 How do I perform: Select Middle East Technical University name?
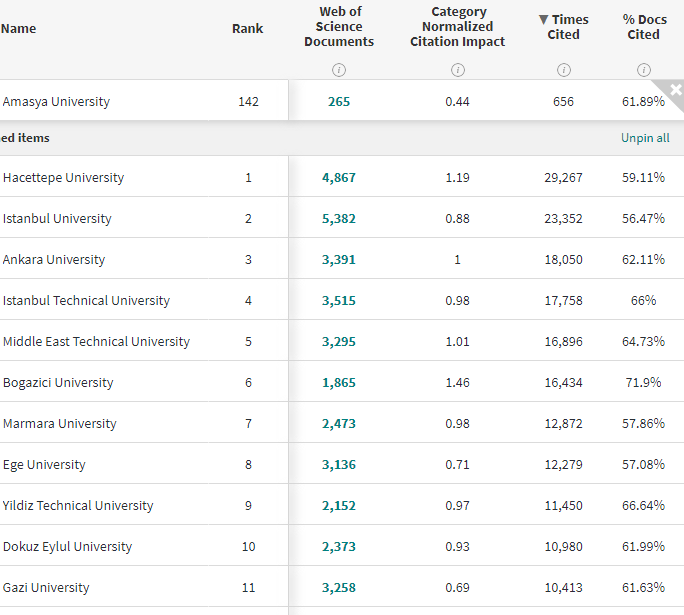click(96, 342)
